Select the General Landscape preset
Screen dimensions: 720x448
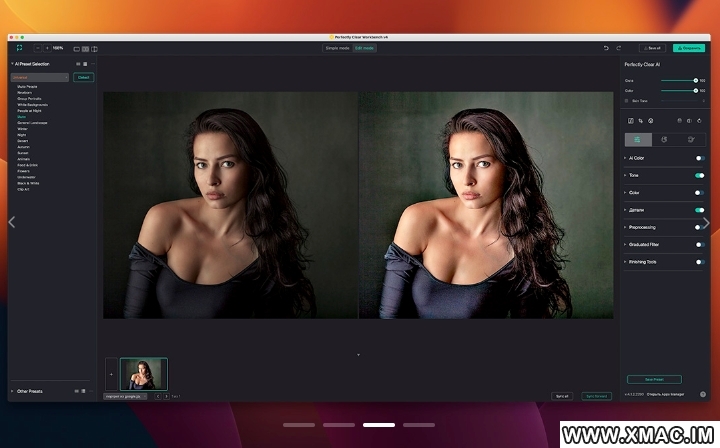[32, 123]
